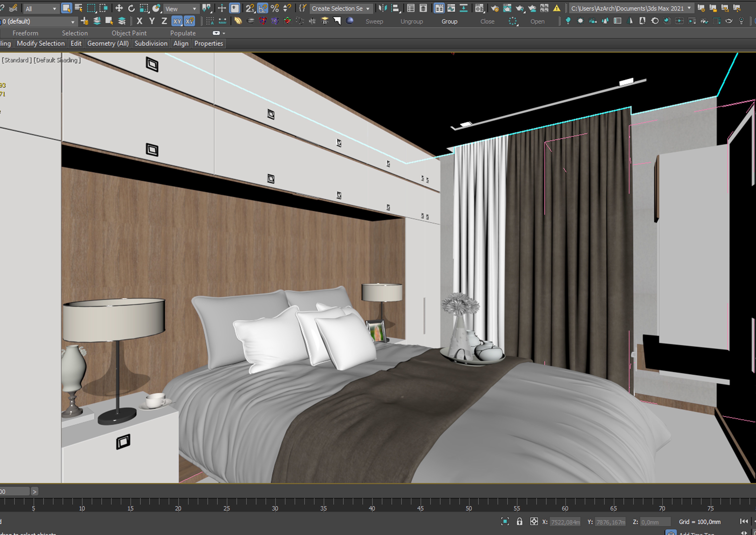Click the Ungroup button
Screen dimensions: 756x535
click(412, 21)
